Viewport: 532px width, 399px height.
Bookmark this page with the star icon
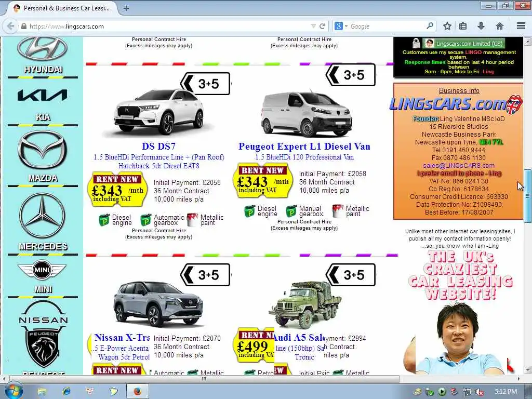point(447,26)
